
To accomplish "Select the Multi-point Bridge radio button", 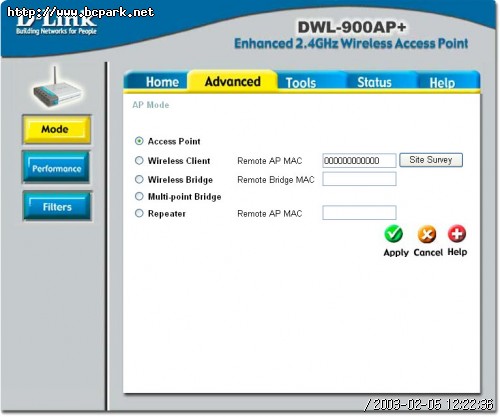I will [x=139, y=196].
